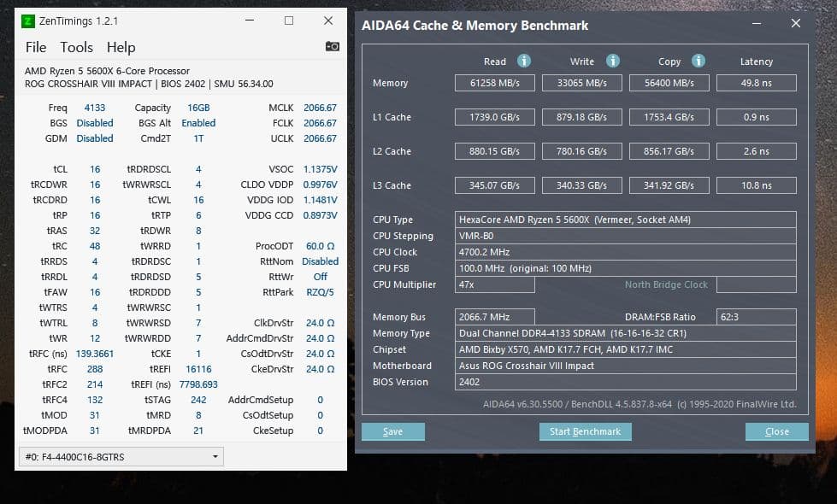
Task: Click the L3 Cache read value 345.07 GB/s
Action: tap(495, 185)
